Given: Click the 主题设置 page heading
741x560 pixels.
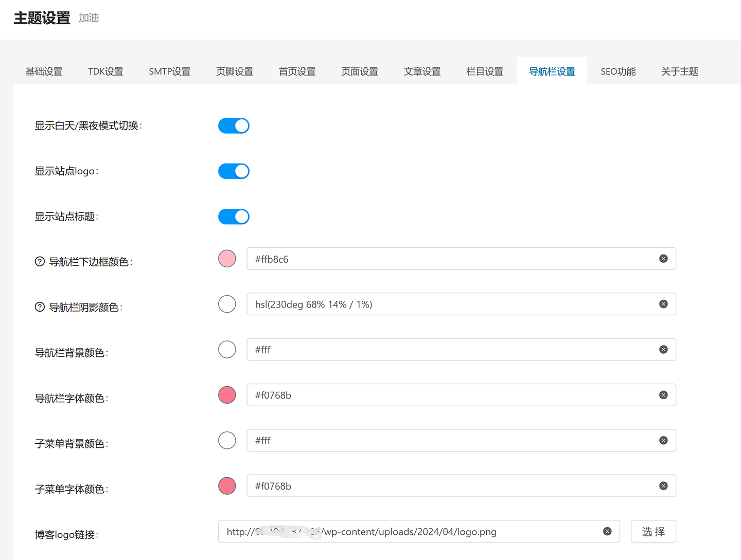Looking at the screenshot, I should pyautogui.click(x=42, y=18).
